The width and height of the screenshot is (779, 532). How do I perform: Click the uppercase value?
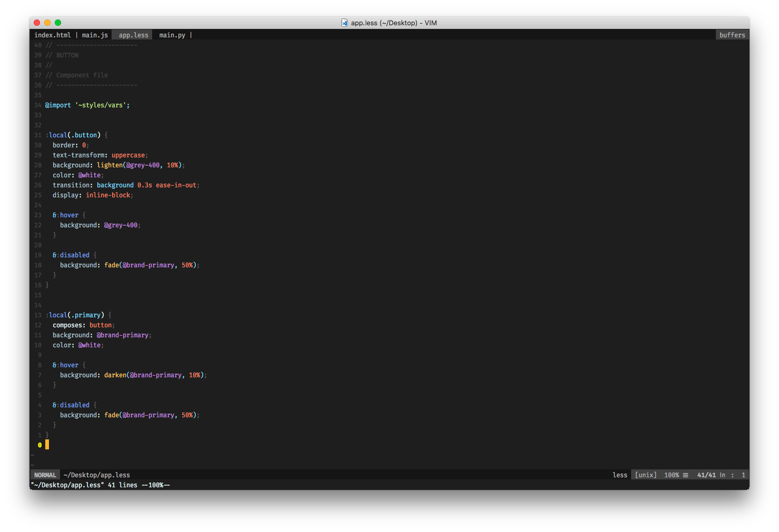(128, 155)
